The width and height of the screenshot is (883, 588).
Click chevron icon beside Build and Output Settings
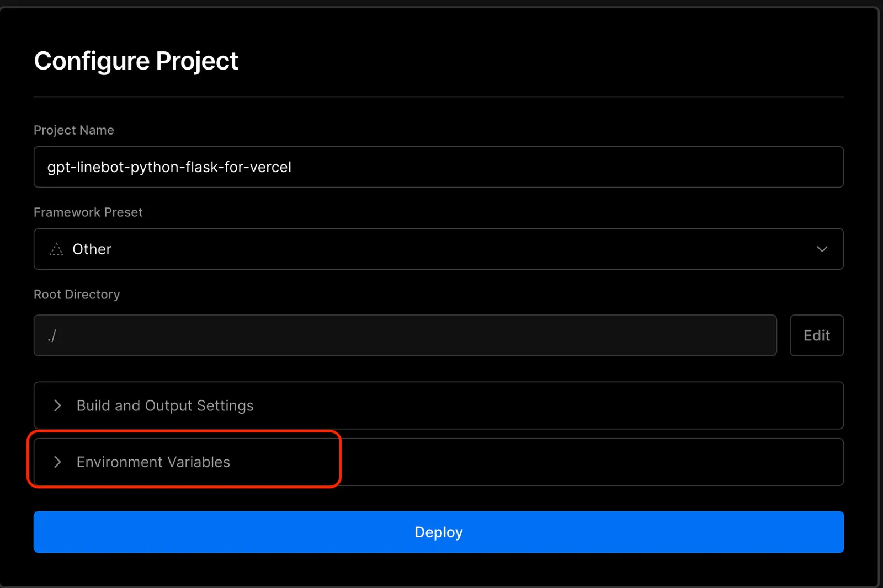click(57, 405)
